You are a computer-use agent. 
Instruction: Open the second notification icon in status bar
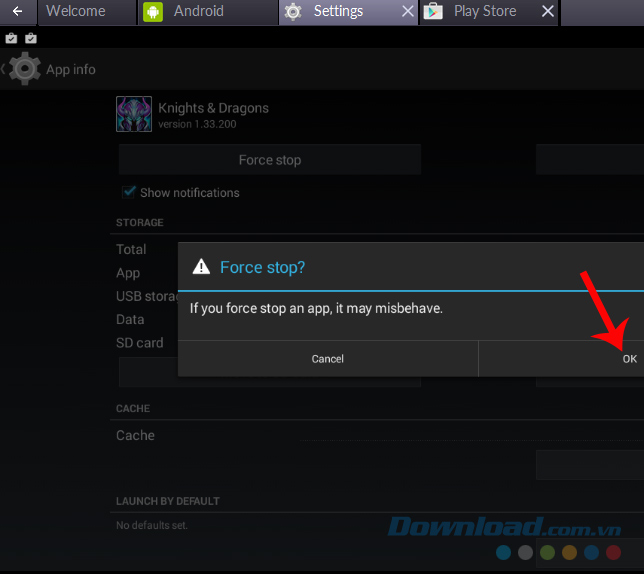30,38
